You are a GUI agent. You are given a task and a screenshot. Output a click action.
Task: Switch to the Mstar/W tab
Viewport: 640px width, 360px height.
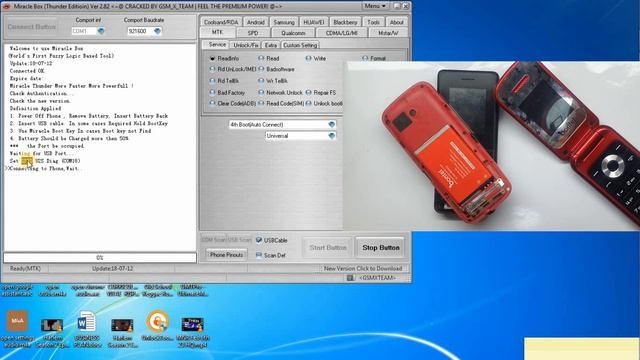388,33
